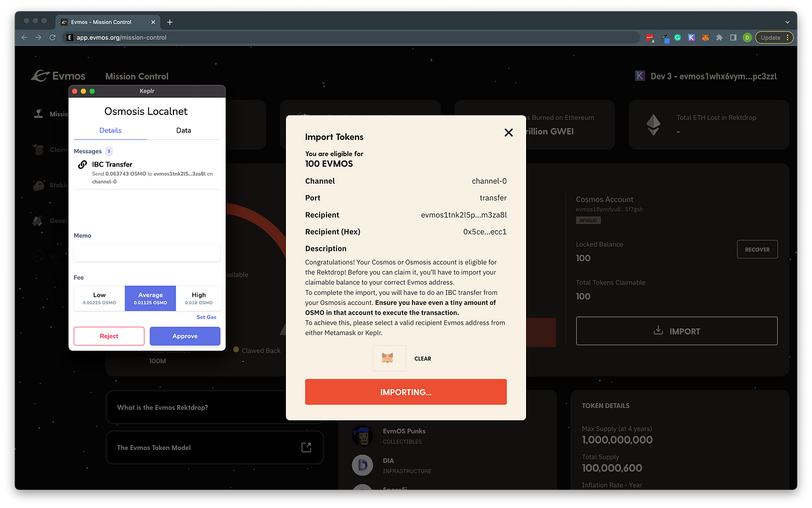Reload the page

click(52, 37)
